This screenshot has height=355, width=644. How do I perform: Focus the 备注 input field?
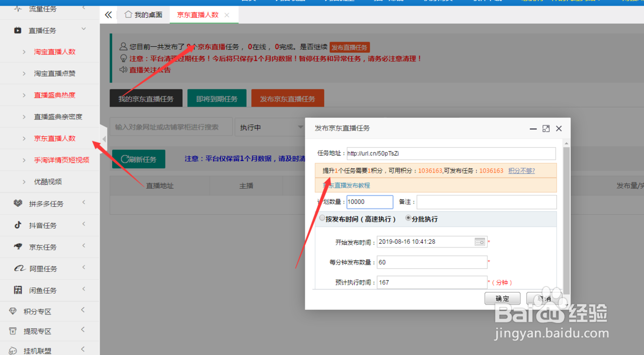[487, 202]
